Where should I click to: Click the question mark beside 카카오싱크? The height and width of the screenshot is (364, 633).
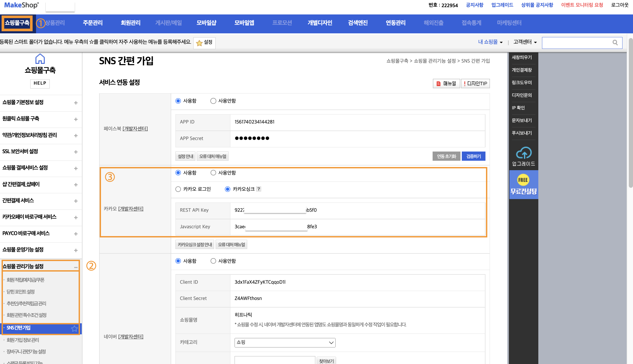[259, 189]
